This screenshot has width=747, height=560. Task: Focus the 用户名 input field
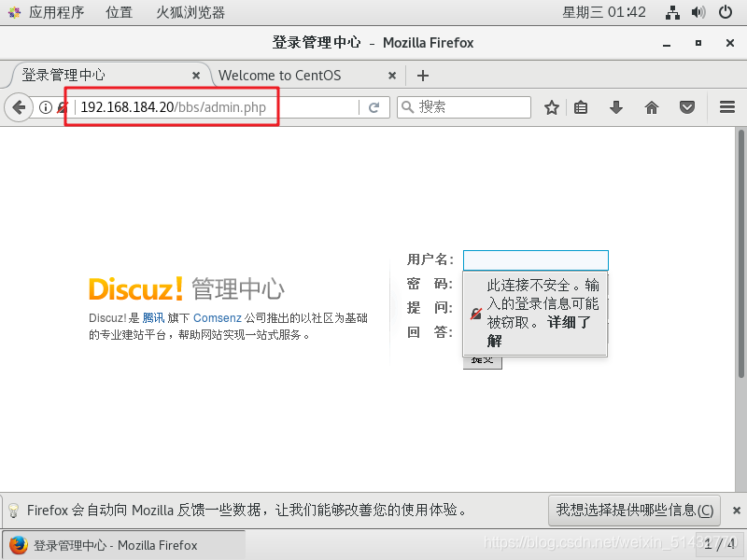[x=535, y=260]
